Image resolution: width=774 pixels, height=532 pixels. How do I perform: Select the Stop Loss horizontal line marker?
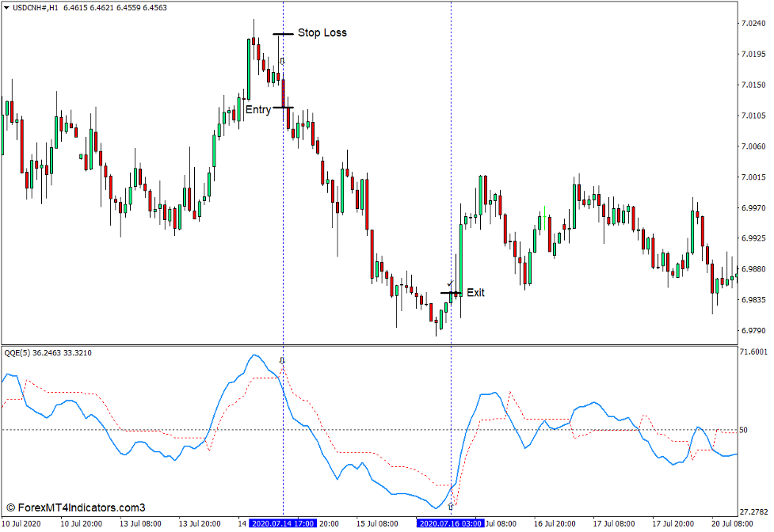click(281, 33)
